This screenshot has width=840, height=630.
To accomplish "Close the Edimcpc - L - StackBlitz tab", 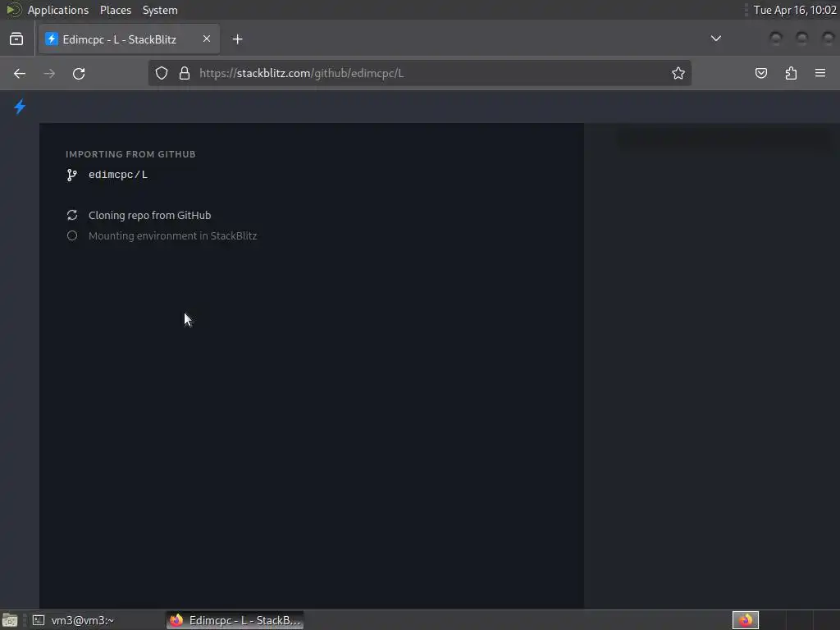I will 207,39.
